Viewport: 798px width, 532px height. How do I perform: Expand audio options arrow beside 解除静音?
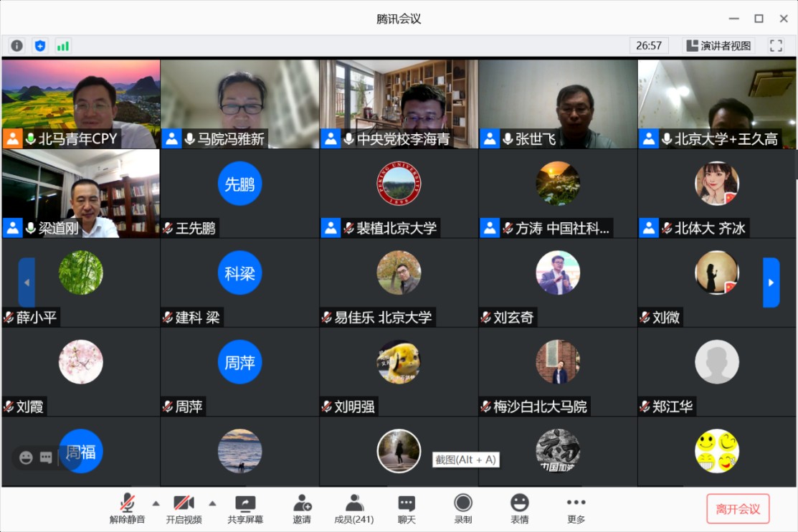156,503
